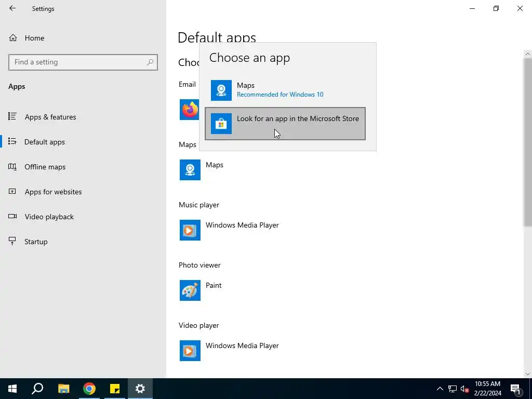The width and height of the screenshot is (532, 399).
Task: Click the Recommended for Windows 10 text
Action: tap(280, 95)
